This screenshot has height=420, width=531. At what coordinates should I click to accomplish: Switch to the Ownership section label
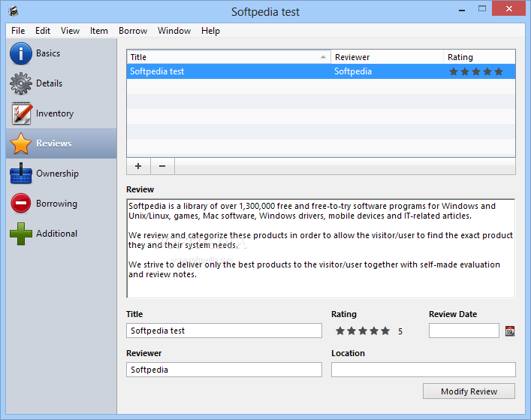[x=57, y=174]
